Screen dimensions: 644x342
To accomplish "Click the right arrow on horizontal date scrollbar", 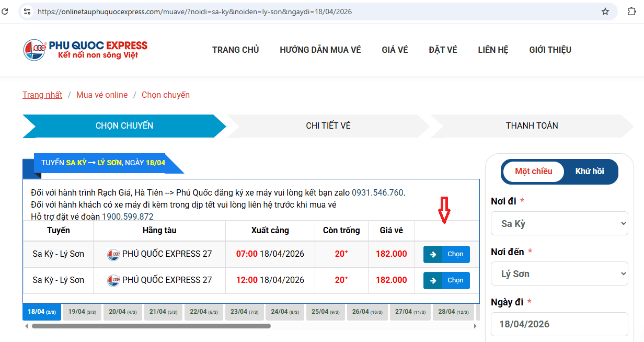I will pos(475,326).
